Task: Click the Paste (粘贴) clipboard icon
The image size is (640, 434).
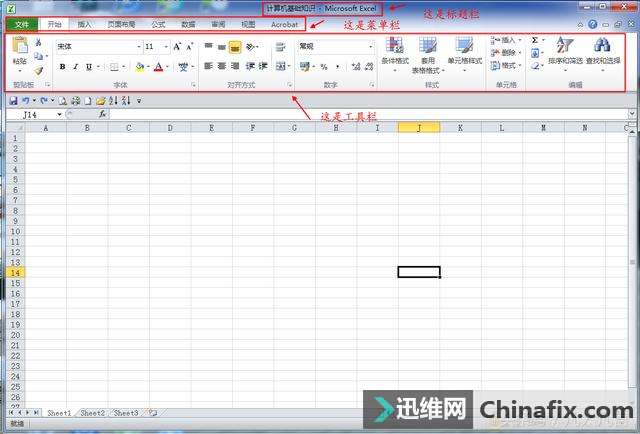Action: pyautogui.click(x=20, y=45)
